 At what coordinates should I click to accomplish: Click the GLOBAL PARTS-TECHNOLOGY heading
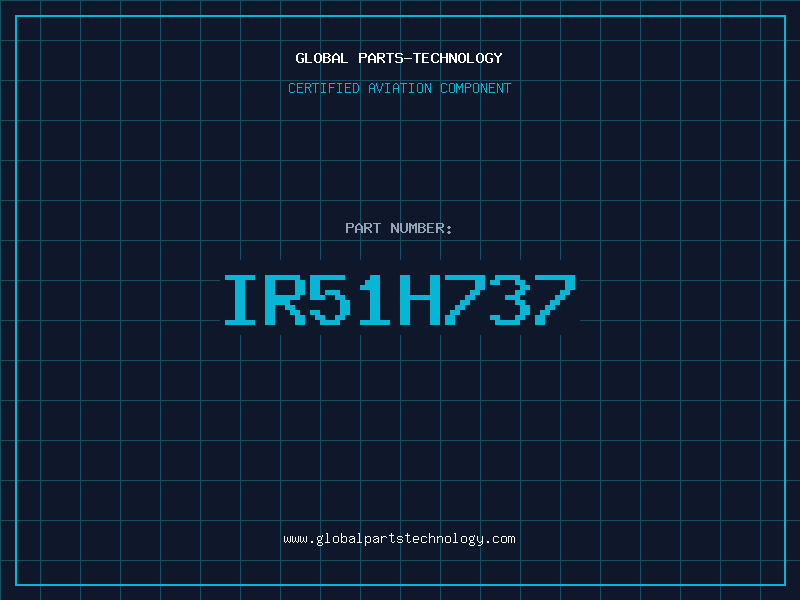[x=399, y=58]
